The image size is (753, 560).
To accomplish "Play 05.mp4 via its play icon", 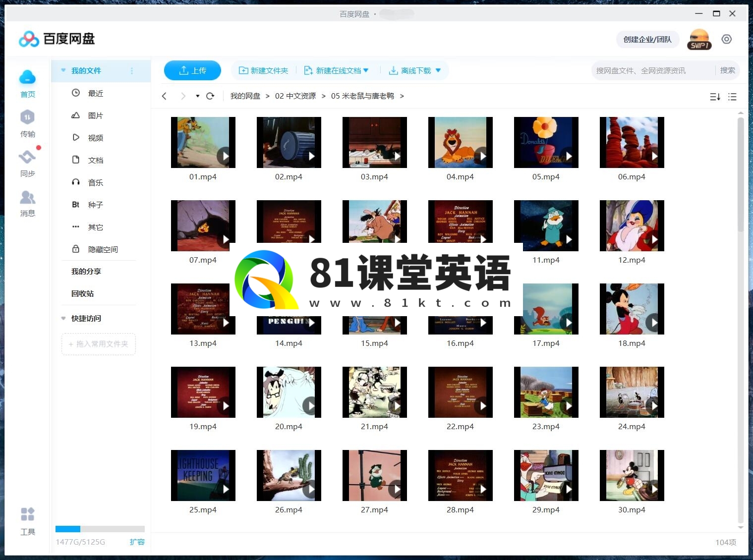I will click(x=569, y=156).
